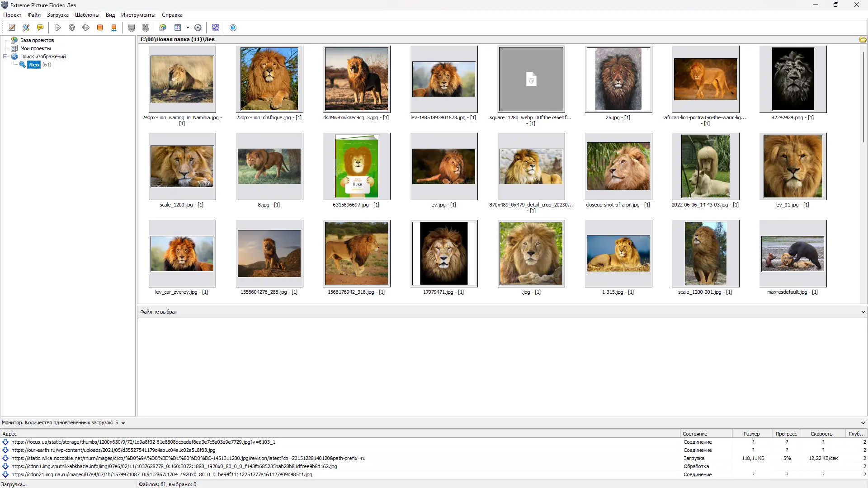Expand simultaneous downloads count dropdown

pos(123,423)
